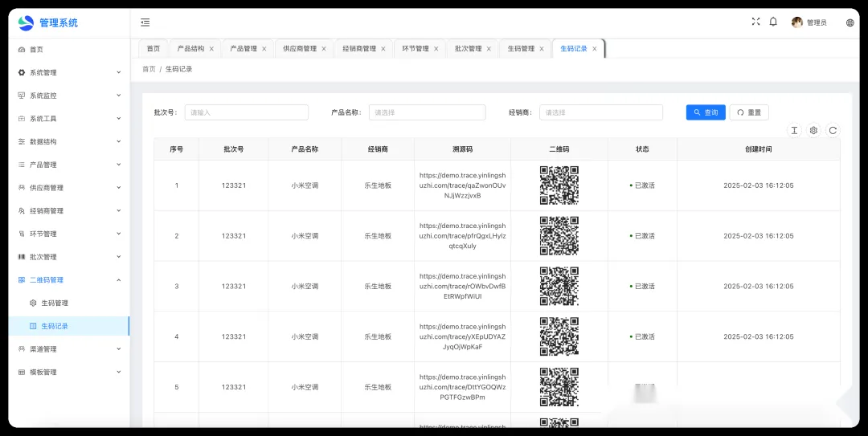Close the 供应商管理 tab
The image size is (868, 436).
324,49
